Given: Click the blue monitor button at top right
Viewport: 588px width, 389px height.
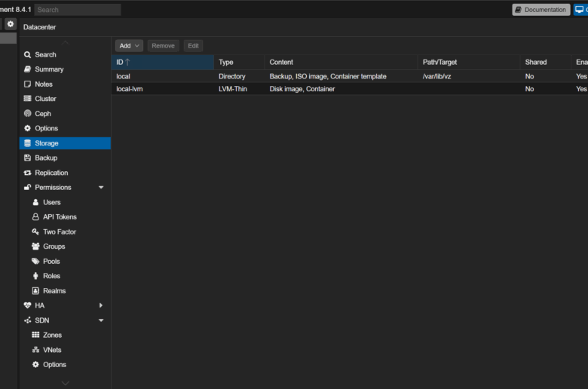Looking at the screenshot, I should 581,10.
